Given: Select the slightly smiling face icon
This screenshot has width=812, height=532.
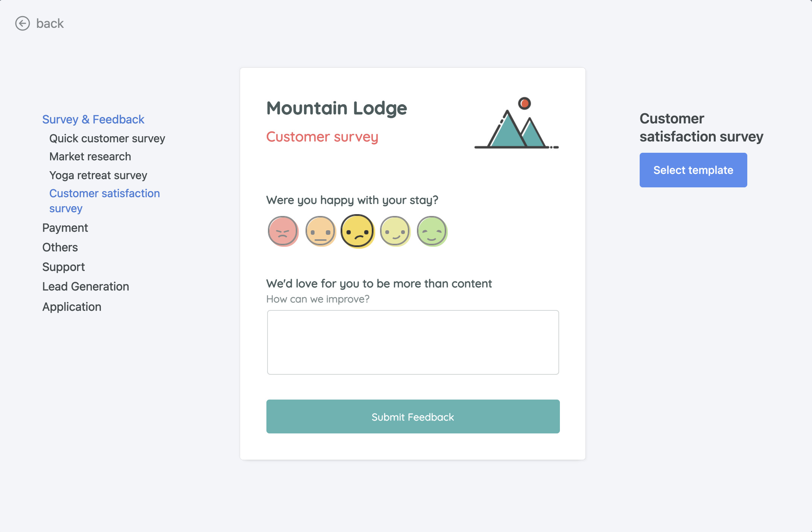Looking at the screenshot, I should click(x=395, y=231).
